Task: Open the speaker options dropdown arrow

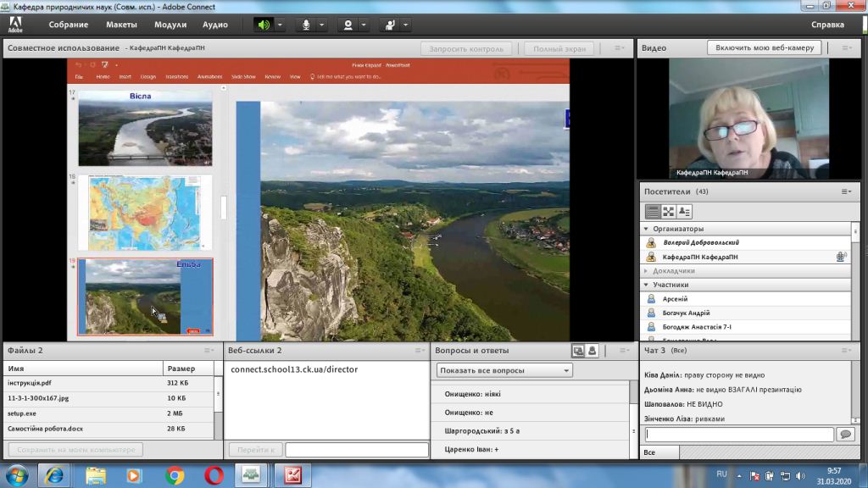Action: pos(280,25)
